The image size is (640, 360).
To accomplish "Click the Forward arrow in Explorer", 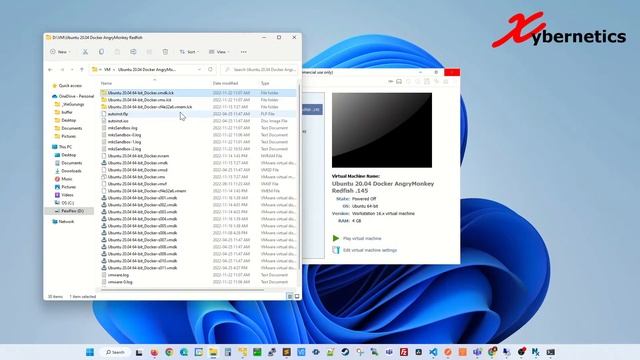I will pyautogui.click(x=62, y=70).
